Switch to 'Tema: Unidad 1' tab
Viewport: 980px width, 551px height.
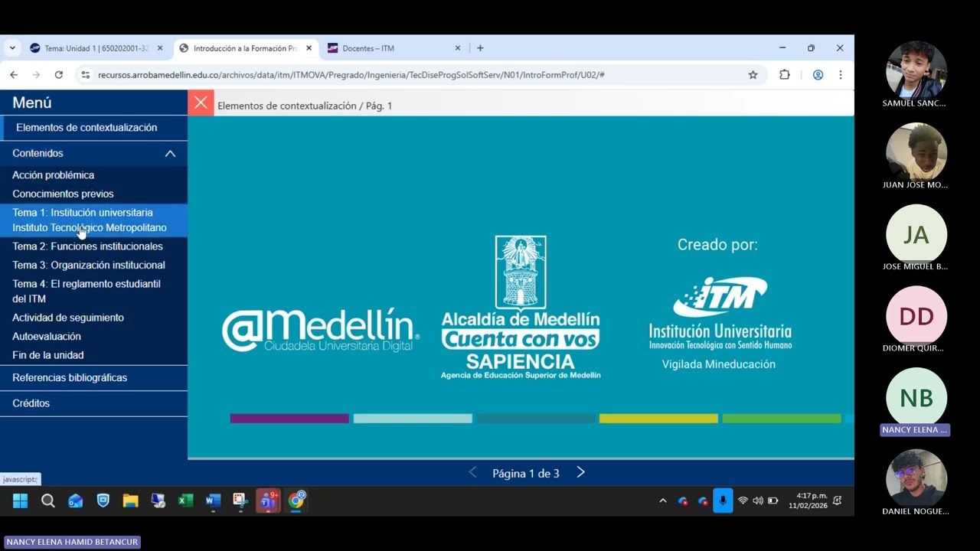(97, 48)
